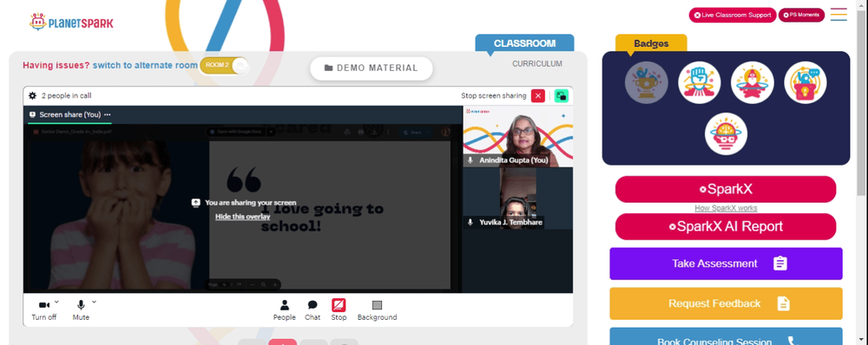The height and width of the screenshot is (345, 868).
Task: Select the Badges tab
Action: (651, 43)
